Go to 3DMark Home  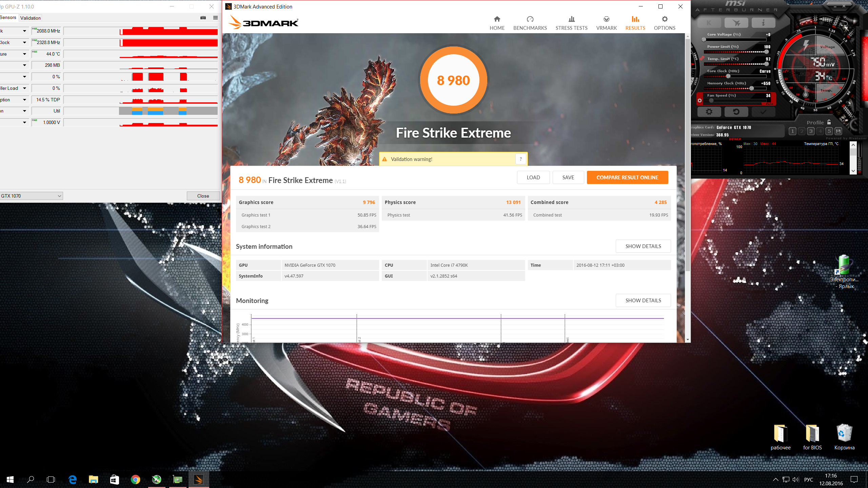click(x=497, y=23)
